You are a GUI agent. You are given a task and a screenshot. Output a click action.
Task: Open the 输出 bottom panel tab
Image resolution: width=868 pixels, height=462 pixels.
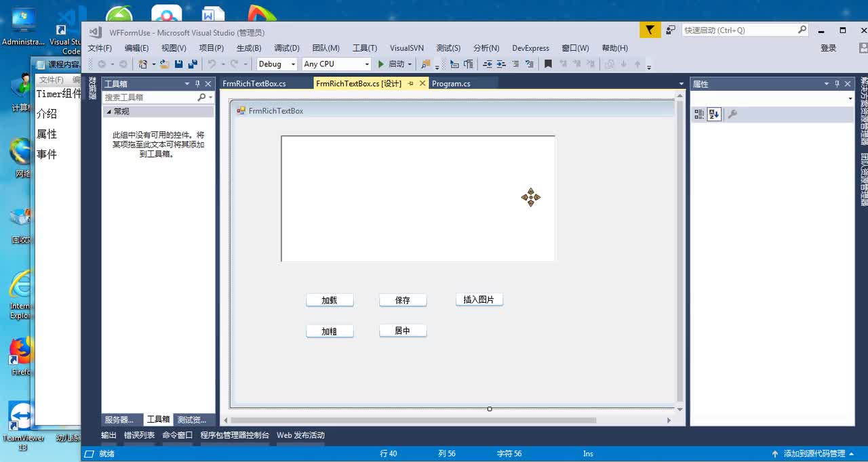pos(108,435)
